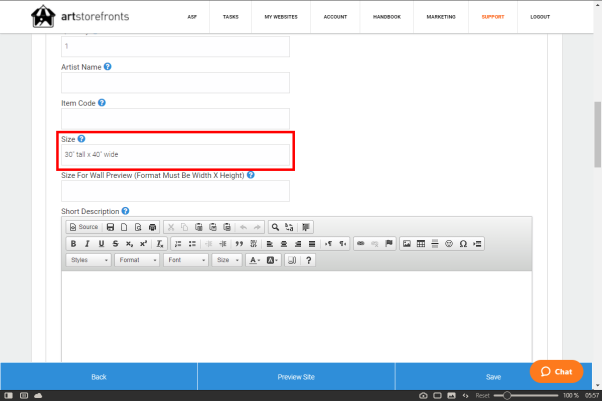The image size is (602, 401).
Task: Go to the My Websites menu
Action: coord(281,17)
